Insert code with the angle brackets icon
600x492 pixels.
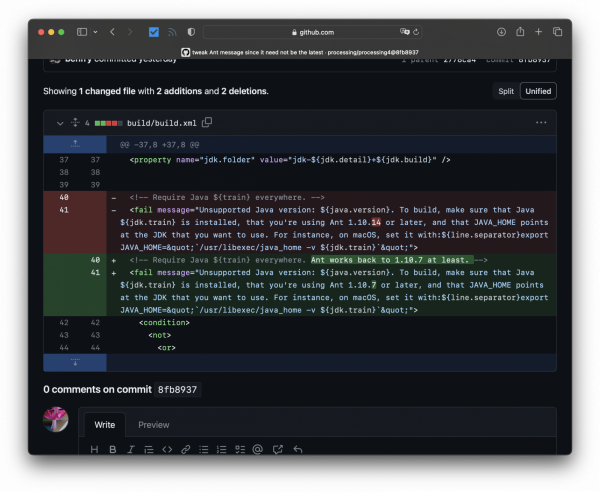[x=167, y=449]
